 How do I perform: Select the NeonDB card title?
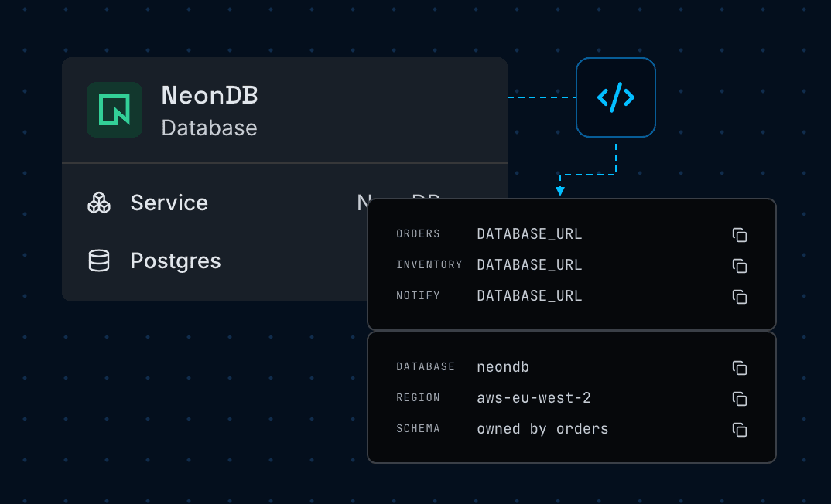point(210,95)
